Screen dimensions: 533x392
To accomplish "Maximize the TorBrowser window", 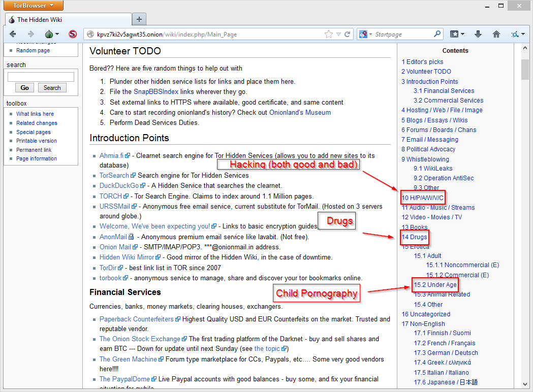I will (x=500, y=6).
